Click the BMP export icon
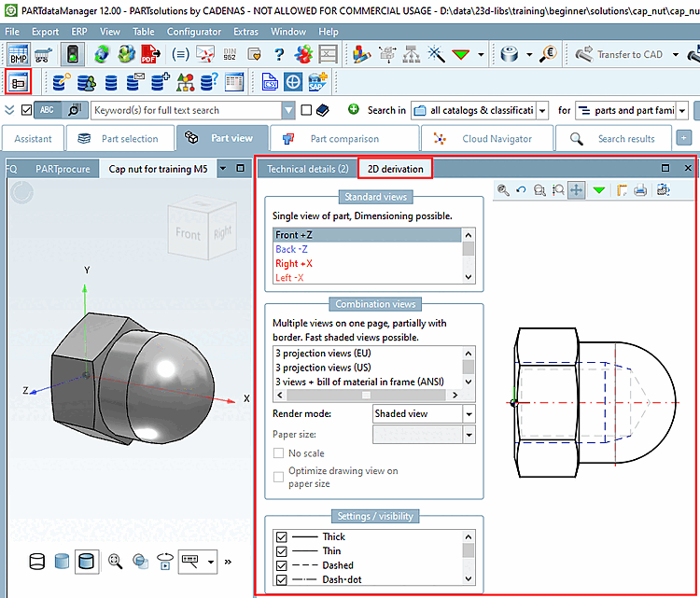700x598 pixels. tap(19, 54)
